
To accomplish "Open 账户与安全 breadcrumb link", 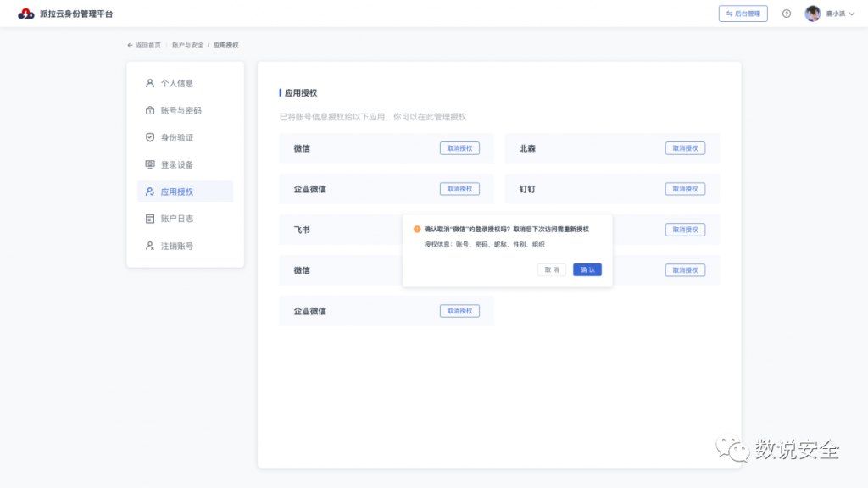I will 187,46.
